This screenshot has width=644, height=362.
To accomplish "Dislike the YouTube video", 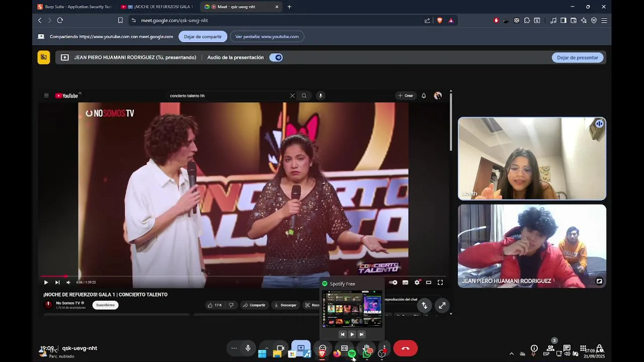I will [x=231, y=305].
